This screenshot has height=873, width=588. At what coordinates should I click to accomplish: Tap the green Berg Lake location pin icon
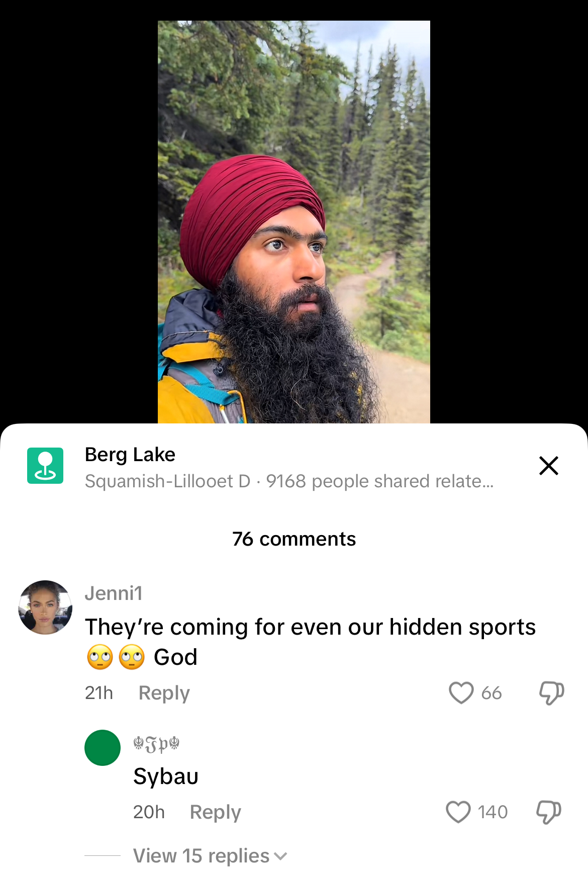[x=45, y=466]
